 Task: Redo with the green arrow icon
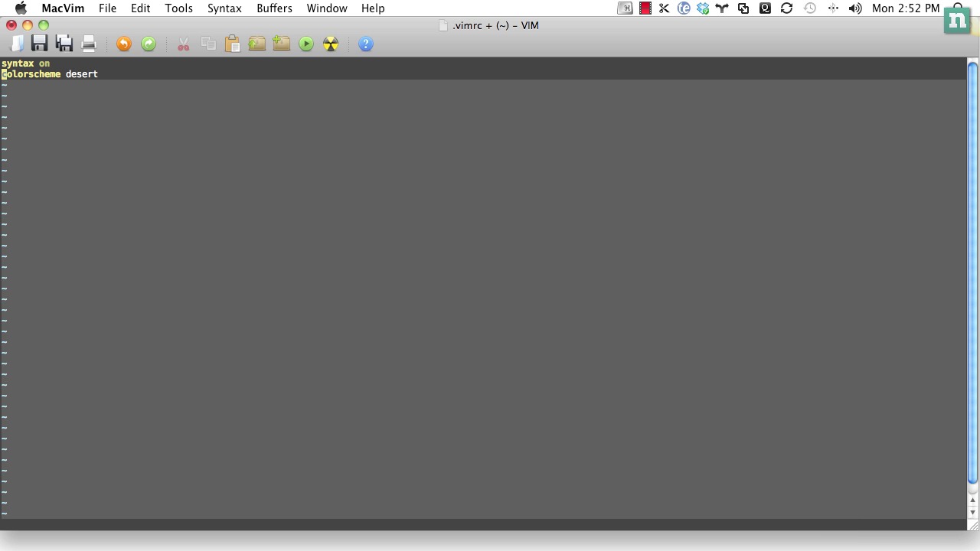[149, 44]
